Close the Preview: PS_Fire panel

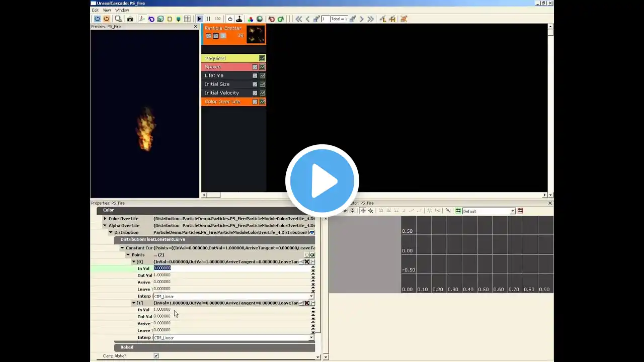[x=196, y=27]
